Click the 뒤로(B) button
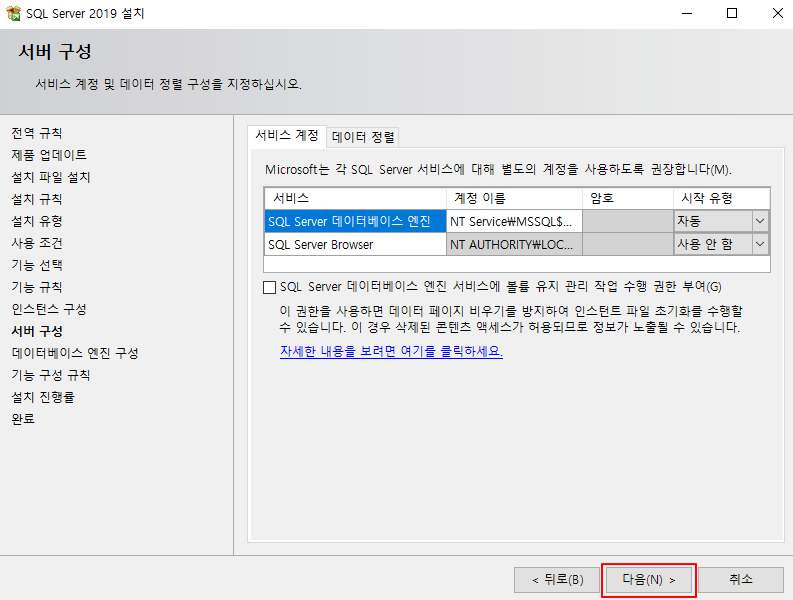 [x=557, y=580]
